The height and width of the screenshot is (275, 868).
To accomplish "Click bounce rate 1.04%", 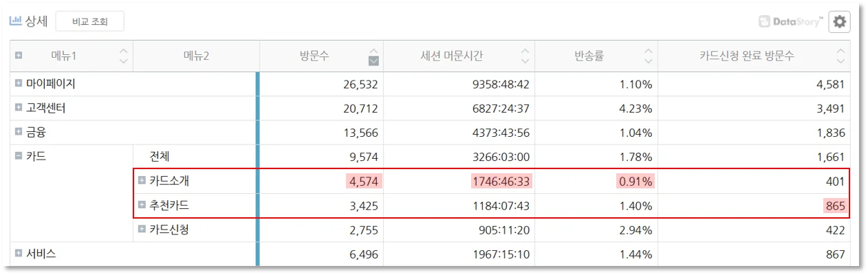I will (636, 133).
